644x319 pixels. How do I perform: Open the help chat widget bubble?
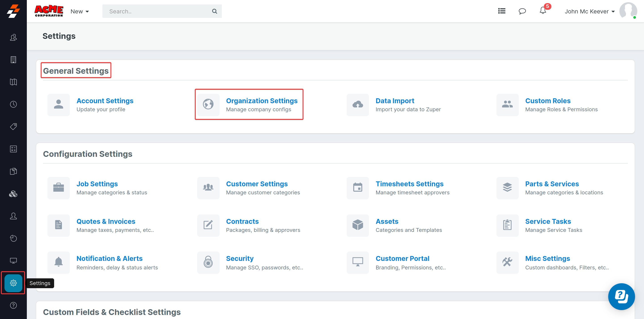click(621, 296)
